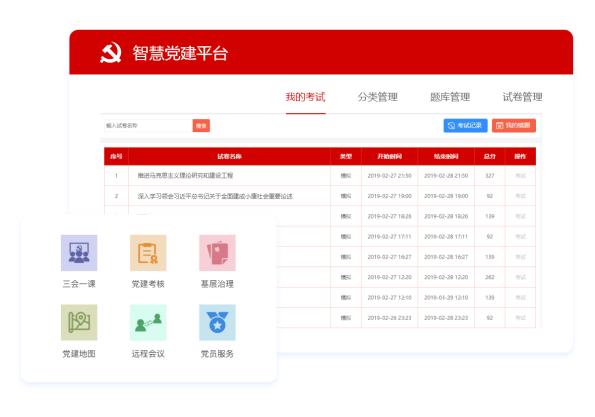The height and width of the screenshot is (417, 595).
Task: Focus the 输入试卷名称 search field
Action: point(148,126)
